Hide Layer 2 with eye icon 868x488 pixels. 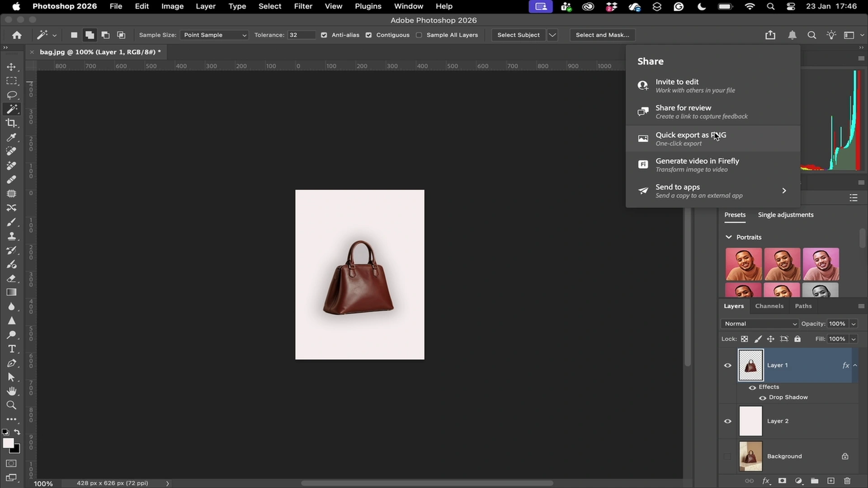click(727, 421)
